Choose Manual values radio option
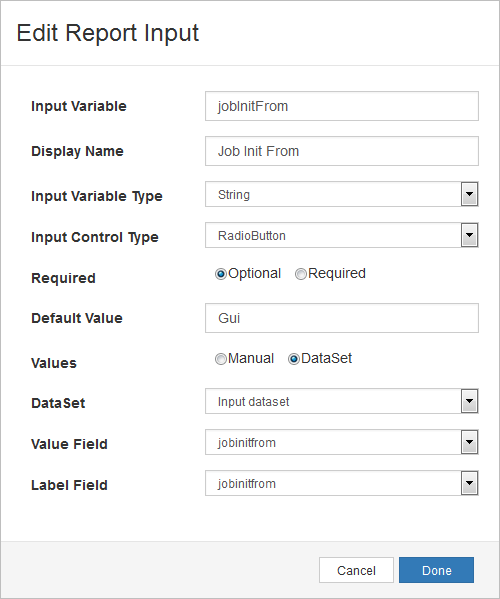500x599 pixels. pos(221,359)
